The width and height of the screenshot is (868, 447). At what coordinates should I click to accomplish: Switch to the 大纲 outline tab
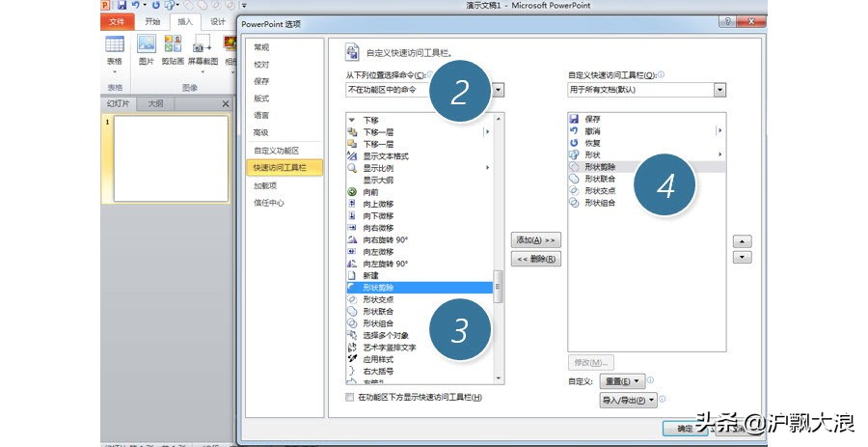(x=155, y=103)
